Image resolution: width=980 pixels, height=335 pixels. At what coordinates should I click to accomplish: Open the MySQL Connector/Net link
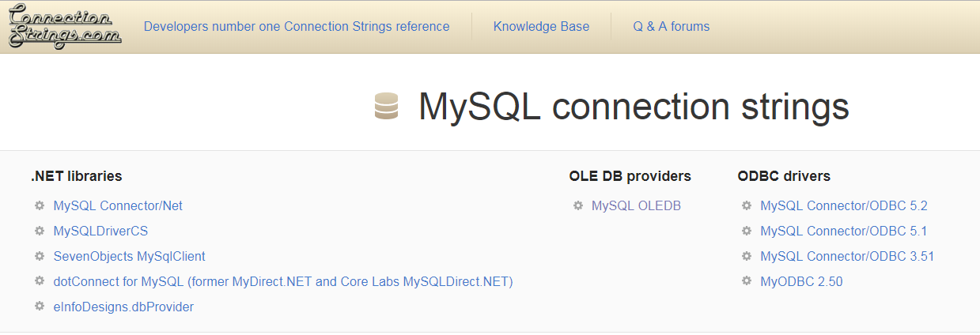point(118,205)
